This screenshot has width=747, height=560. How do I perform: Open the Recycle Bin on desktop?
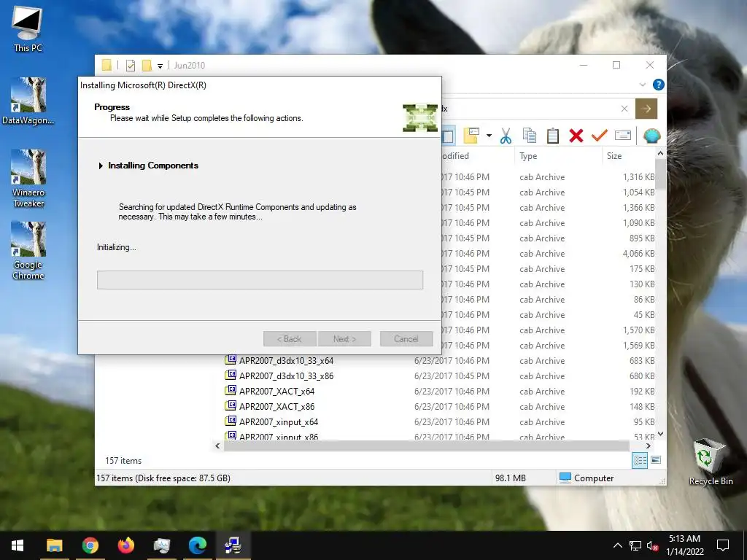coord(711,462)
